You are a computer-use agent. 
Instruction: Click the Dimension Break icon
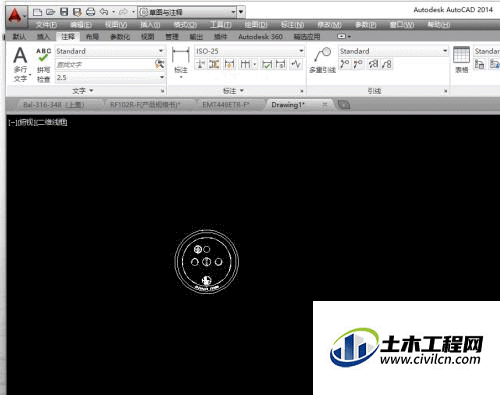point(200,64)
